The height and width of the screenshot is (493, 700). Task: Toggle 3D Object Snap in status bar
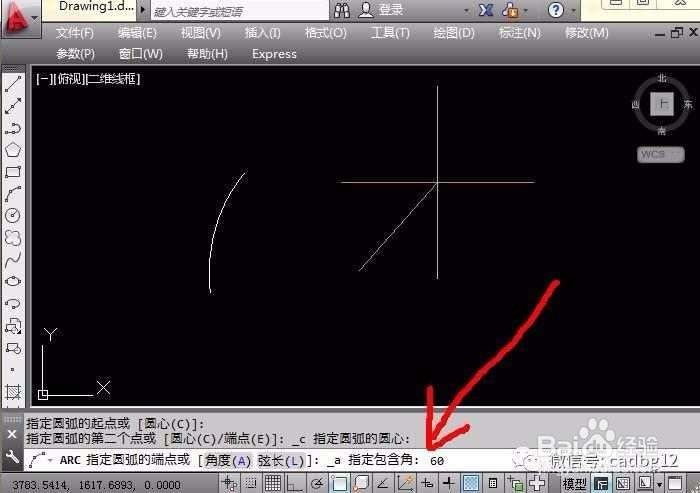coord(361,484)
